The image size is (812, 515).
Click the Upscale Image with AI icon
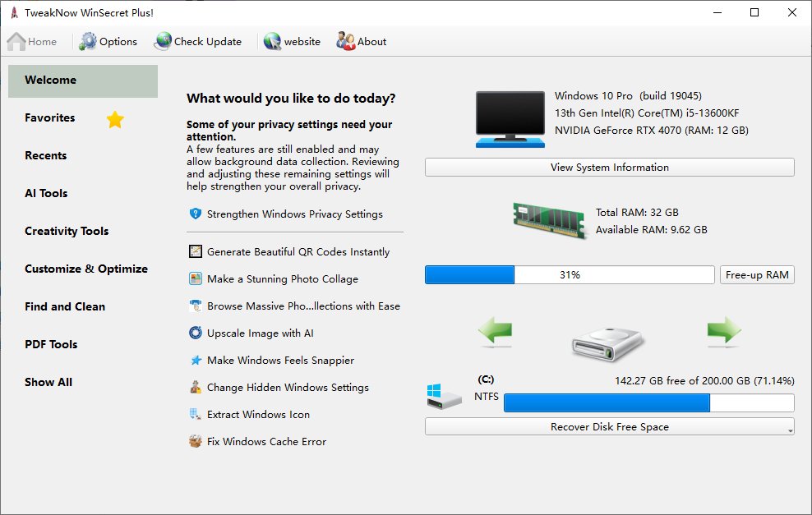pos(196,333)
